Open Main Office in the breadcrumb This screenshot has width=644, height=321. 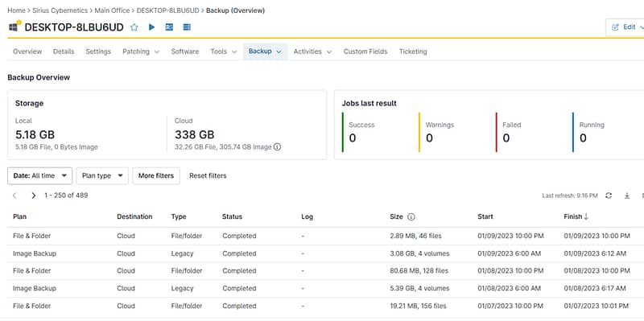[x=112, y=10]
